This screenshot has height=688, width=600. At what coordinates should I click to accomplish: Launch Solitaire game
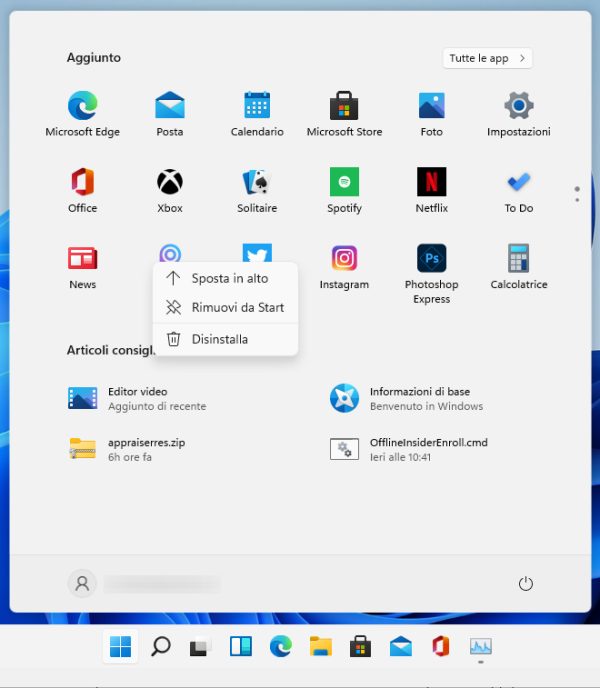257,190
